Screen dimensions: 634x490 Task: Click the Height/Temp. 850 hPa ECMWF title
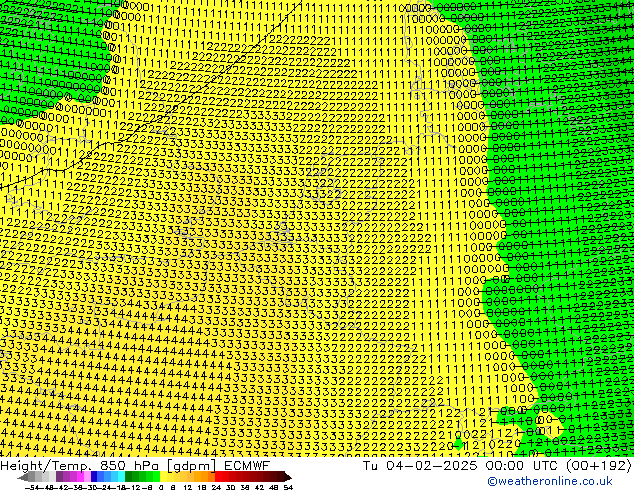[x=135, y=465]
